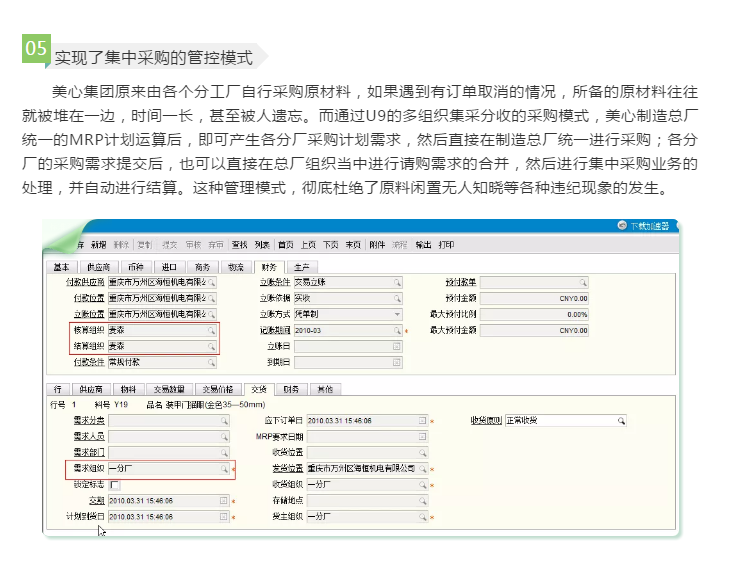Screen dimensions: 730x568
Task: Click the 需求分类 underlined label
Action: point(89,421)
